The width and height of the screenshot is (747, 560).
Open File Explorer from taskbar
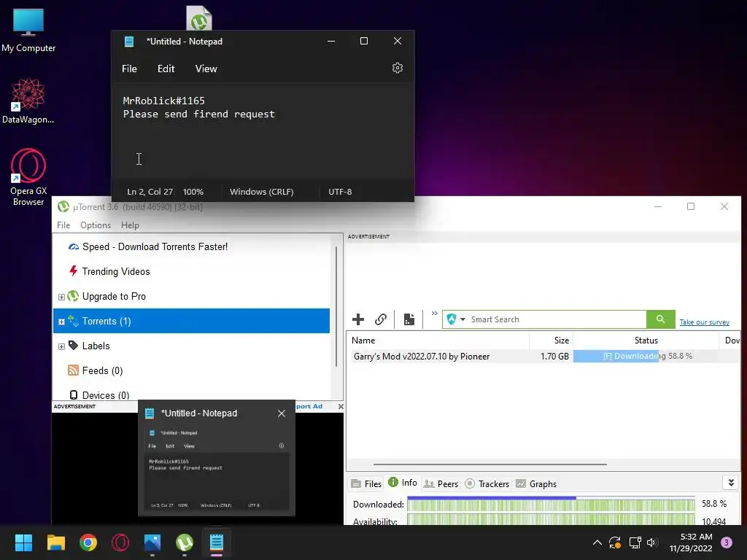pos(56,542)
